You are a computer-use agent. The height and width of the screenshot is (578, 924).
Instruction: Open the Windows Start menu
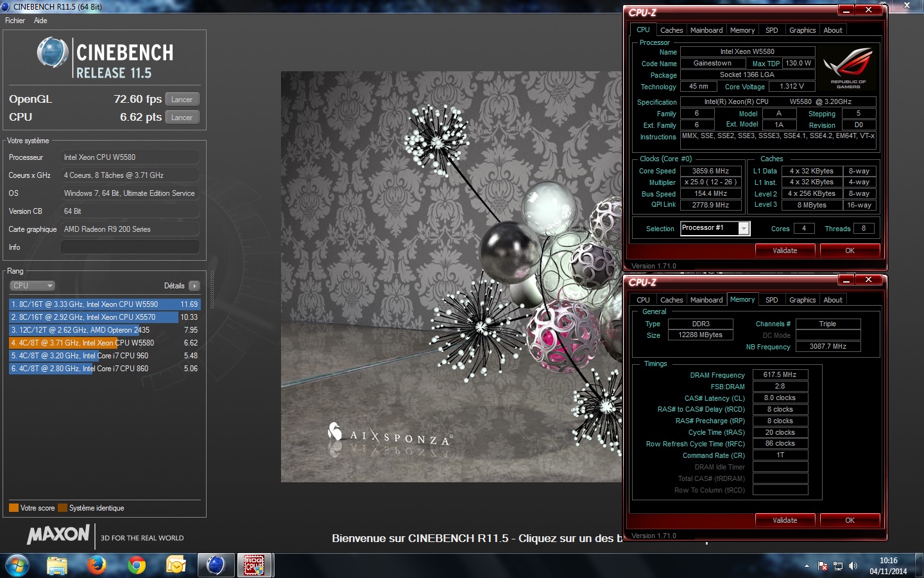point(17,565)
